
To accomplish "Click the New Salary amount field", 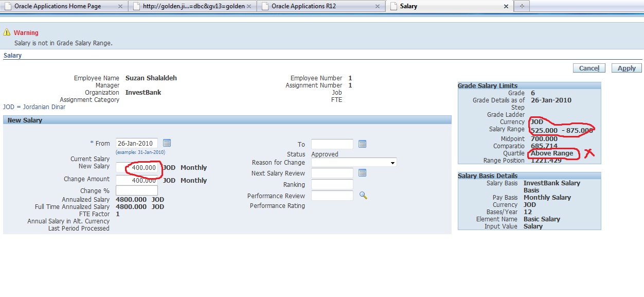I will coord(137,168).
